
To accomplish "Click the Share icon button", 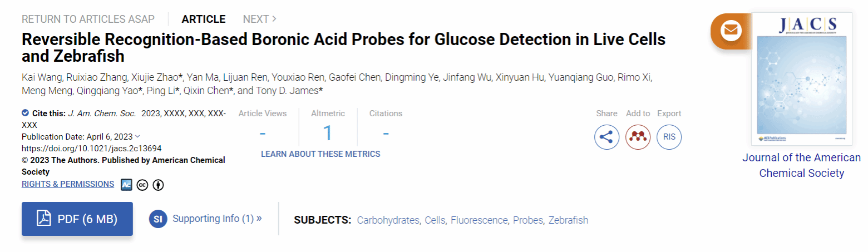I will point(606,137).
